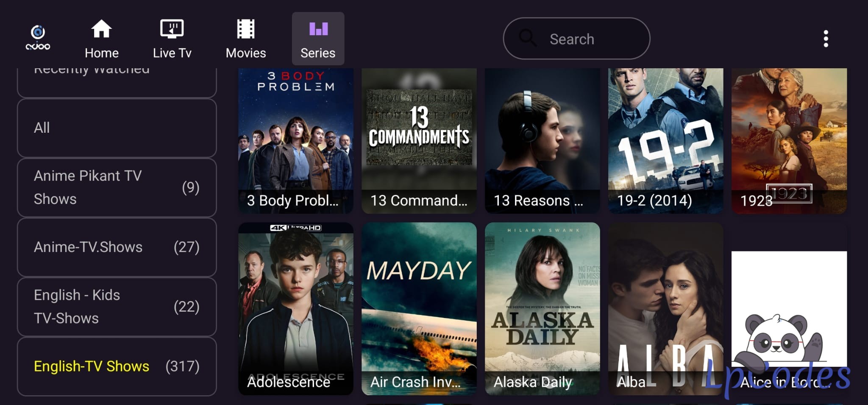This screenshot has width=868, height=405.
Task: Open the Home tab icon
Action: coord(101,29)
